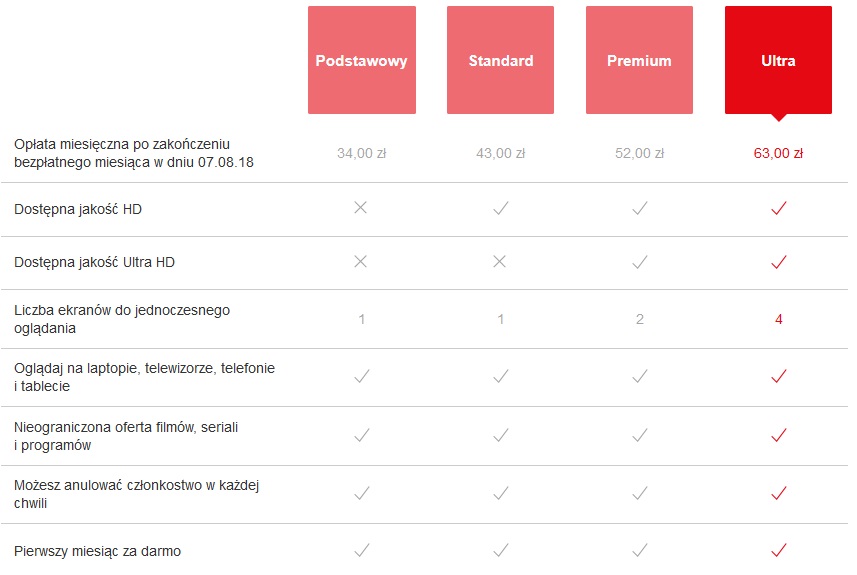The height and width of the screenshot is (575, 857).
Task: Click the Ultra price 63,00 zł
Action: point(778,154)
